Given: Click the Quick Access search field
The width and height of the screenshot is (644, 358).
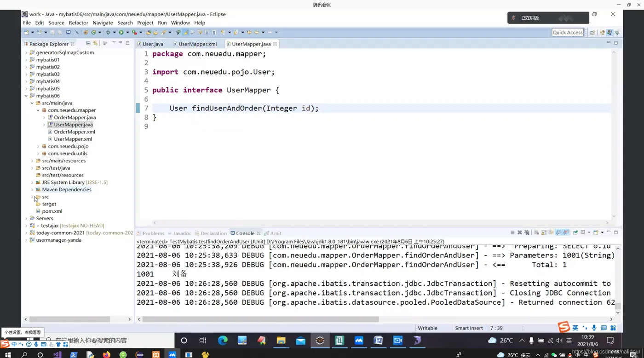Looking at the screenshot, I should 568,33.
